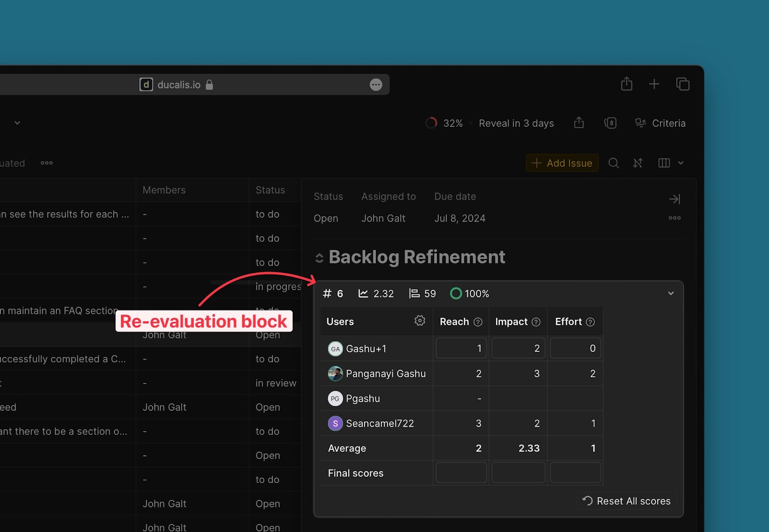The height and width of the screenshot is (532, 769).
Task: Open the three-dot menu in the issue detail header
Action: pyautogui.click(x=674, y=218)
